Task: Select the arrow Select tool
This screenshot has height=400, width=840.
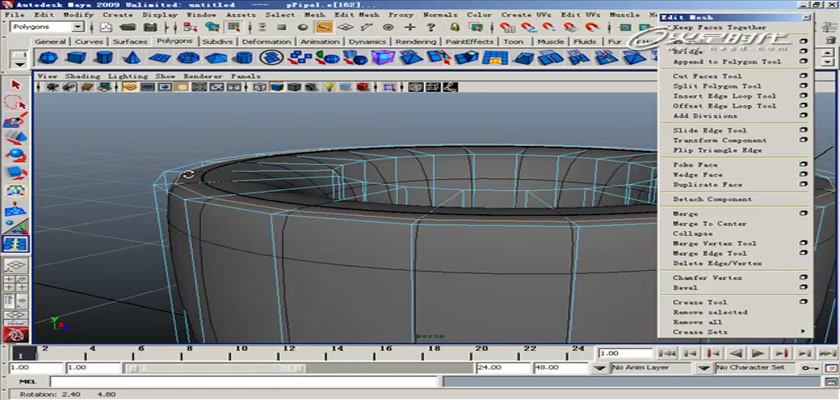Action: (16, 85)
